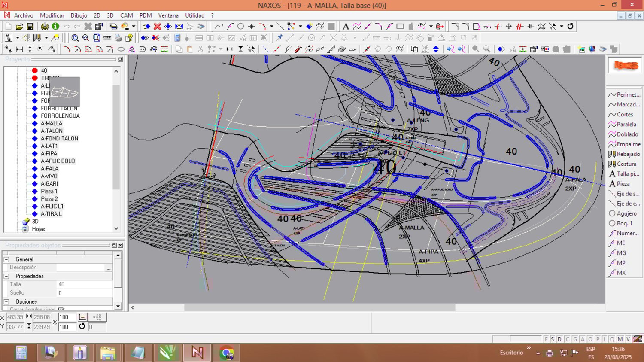
Task: Select the text 'A' tool in toolbar
Action: [x=346, y=27]
